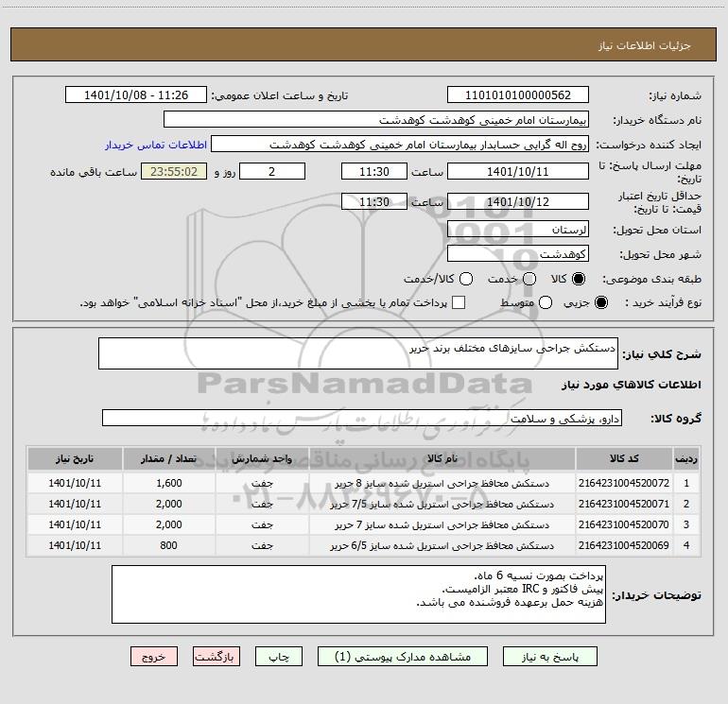This screenshot has height=704, width=728.
Task: Click quantity 800 in row 4
Action: 169,545
